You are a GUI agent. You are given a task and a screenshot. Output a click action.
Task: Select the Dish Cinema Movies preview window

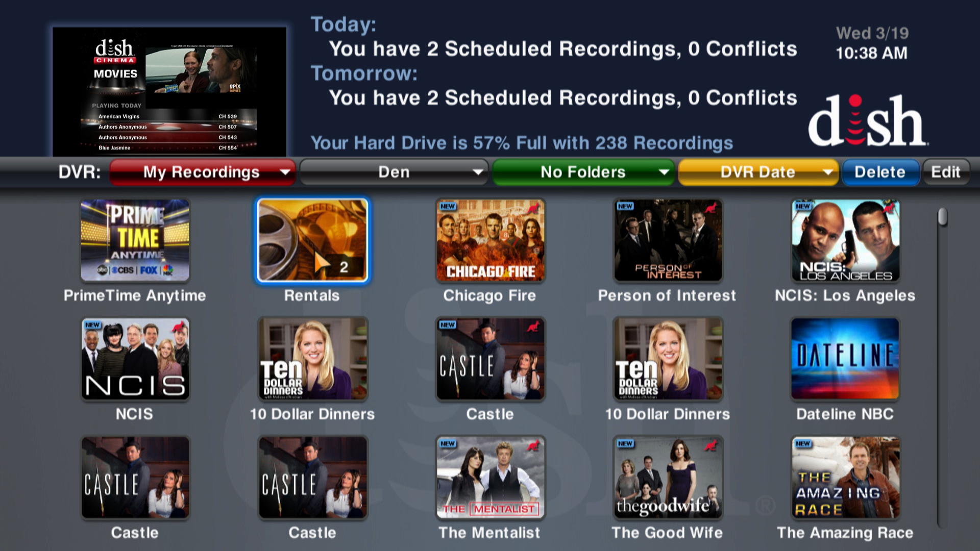coord(169,92)
